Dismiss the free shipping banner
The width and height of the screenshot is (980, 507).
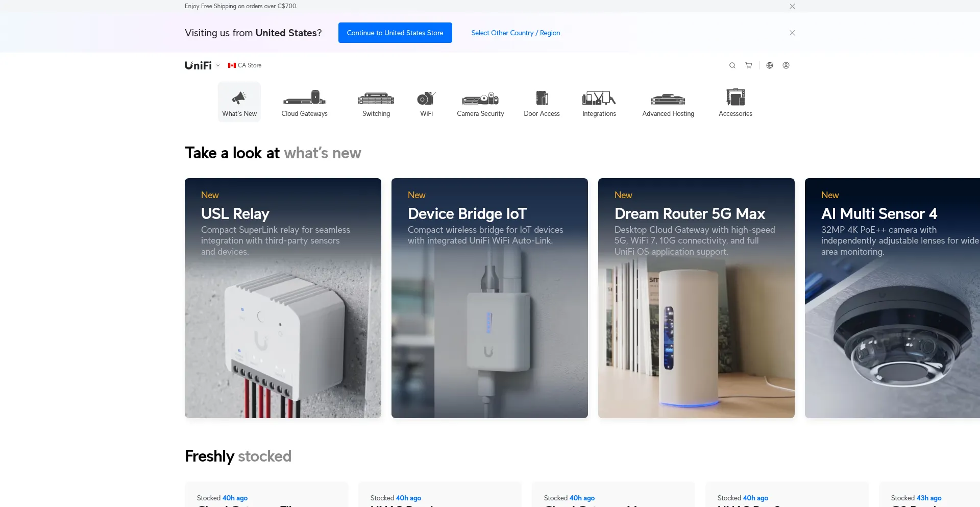click(x=792, y=6)
